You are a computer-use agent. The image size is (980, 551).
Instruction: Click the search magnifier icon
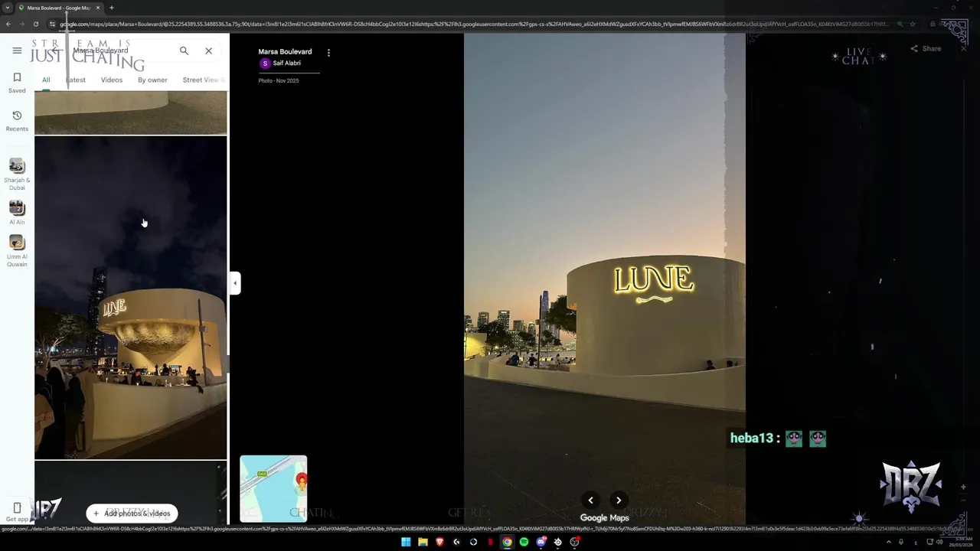click(x=184, y=51)
